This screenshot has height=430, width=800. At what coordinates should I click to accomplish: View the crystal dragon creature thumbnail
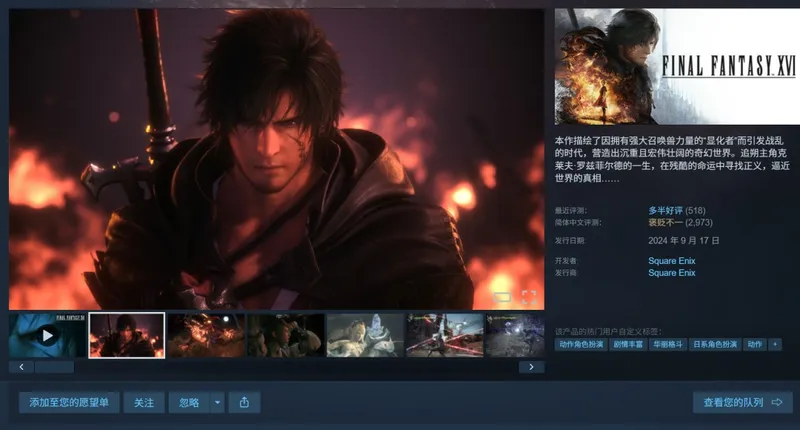tap(365, 335)
